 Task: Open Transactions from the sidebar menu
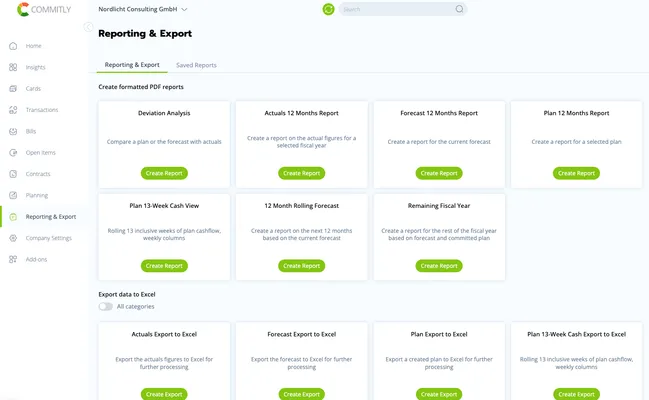coord(42,110)
